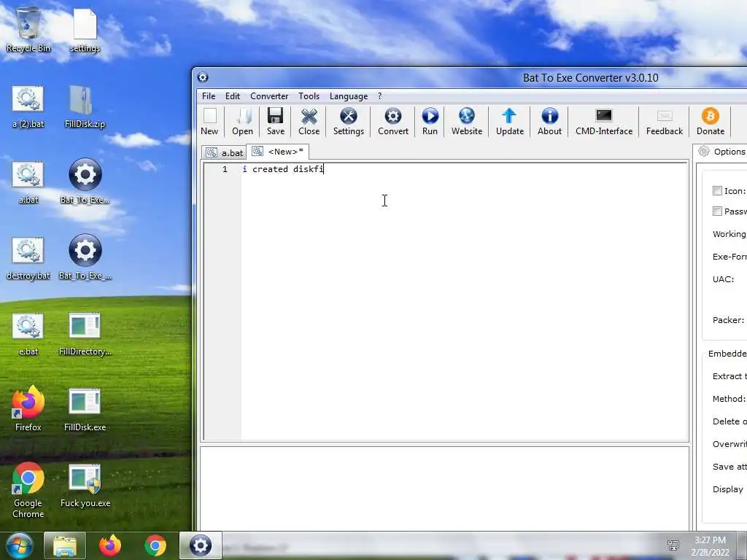Select the Recycle Bin desktop icon
This screenshot has height=560, width=747.
pyautogui.click(x=28, y=29)
